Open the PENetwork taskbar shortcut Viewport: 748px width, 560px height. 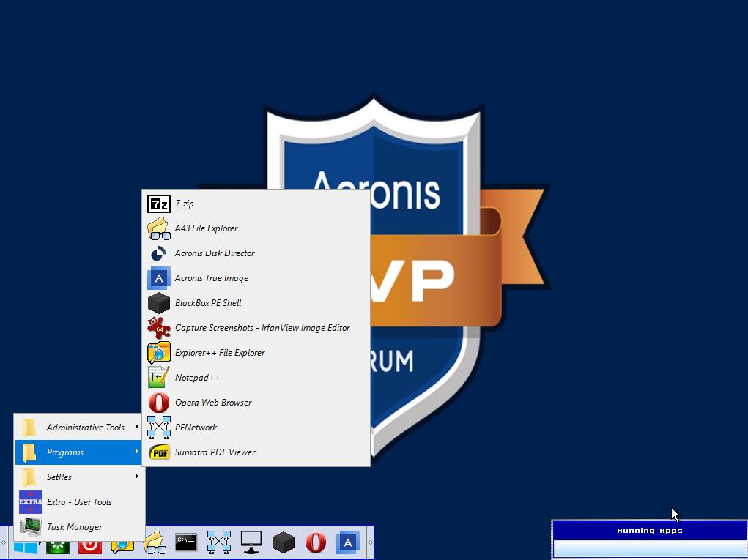click(x=219, y=543)
